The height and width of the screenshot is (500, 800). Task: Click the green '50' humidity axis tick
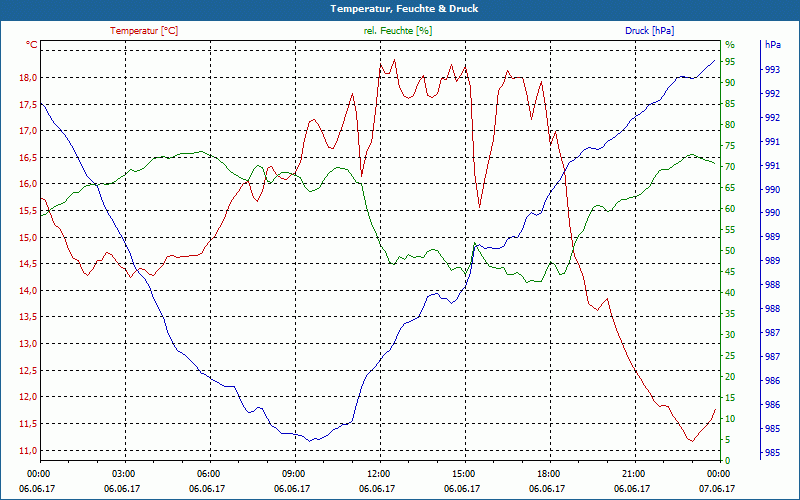(x=730, y=251)
